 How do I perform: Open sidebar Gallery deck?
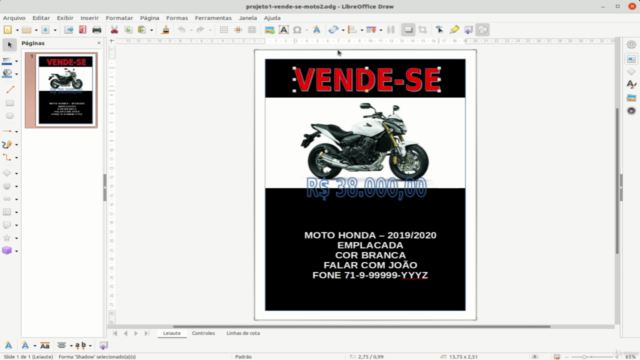click(631, 98)
